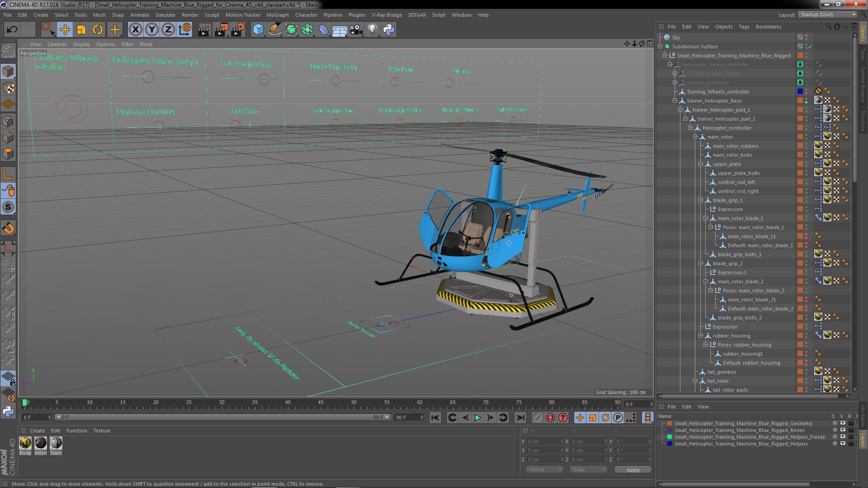Click the Render to Picture Viewer icon
868x488 pixels.
pyautogui.click(x=221, y=30)
